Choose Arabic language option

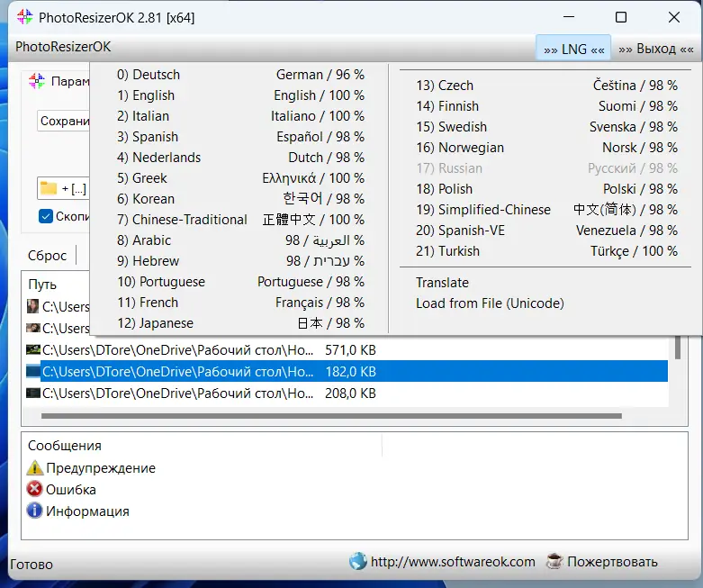tap(240, 240)
